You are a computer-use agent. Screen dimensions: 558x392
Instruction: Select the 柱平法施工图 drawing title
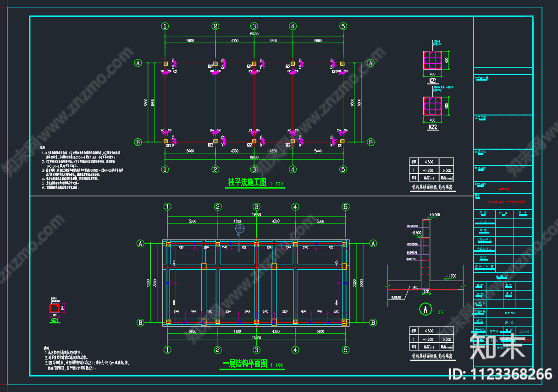[247, 182]
